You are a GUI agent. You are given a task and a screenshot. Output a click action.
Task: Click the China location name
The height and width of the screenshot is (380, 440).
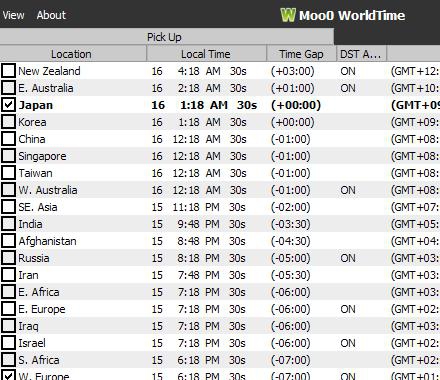(32, 139)
